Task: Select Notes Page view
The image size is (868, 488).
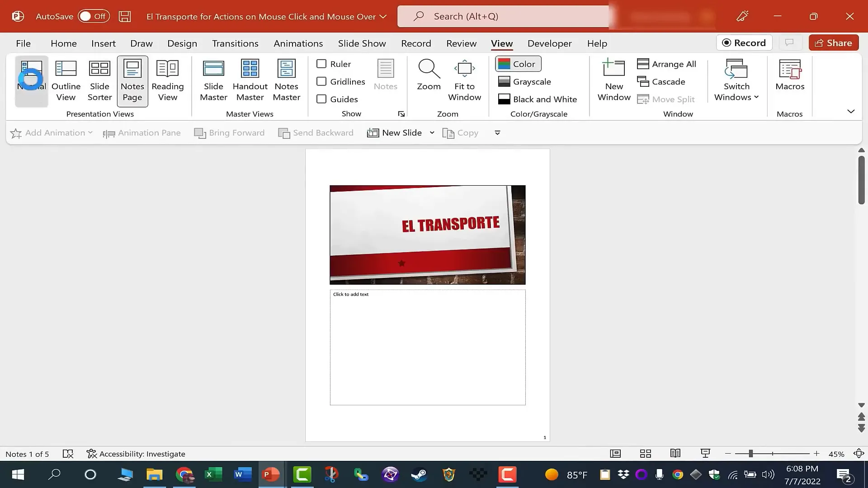Action: (132, 81)
